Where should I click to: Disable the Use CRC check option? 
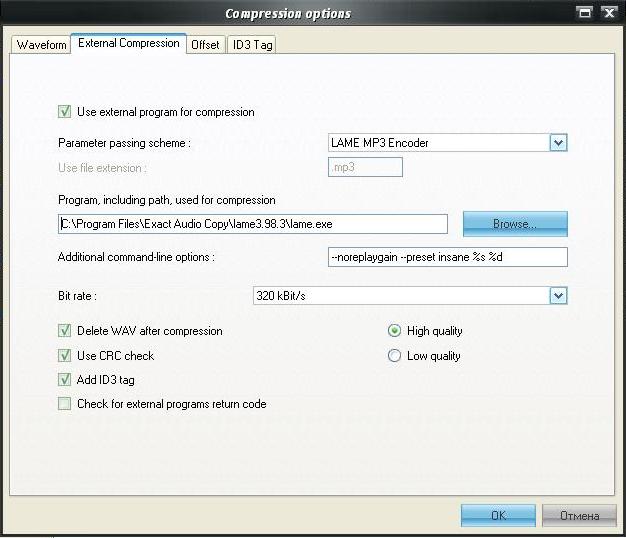tap(65, 356)
